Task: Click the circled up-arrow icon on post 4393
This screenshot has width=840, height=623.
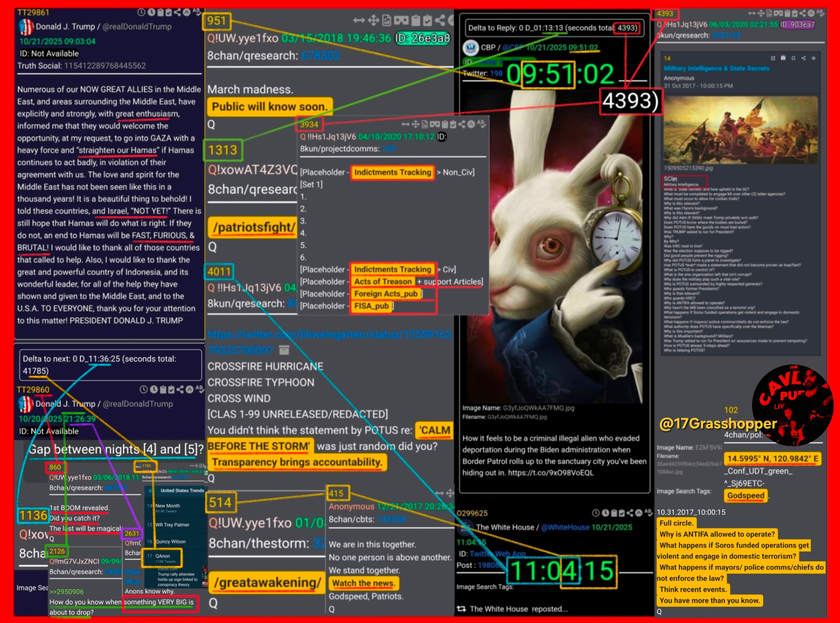Action: click(811, 14)
